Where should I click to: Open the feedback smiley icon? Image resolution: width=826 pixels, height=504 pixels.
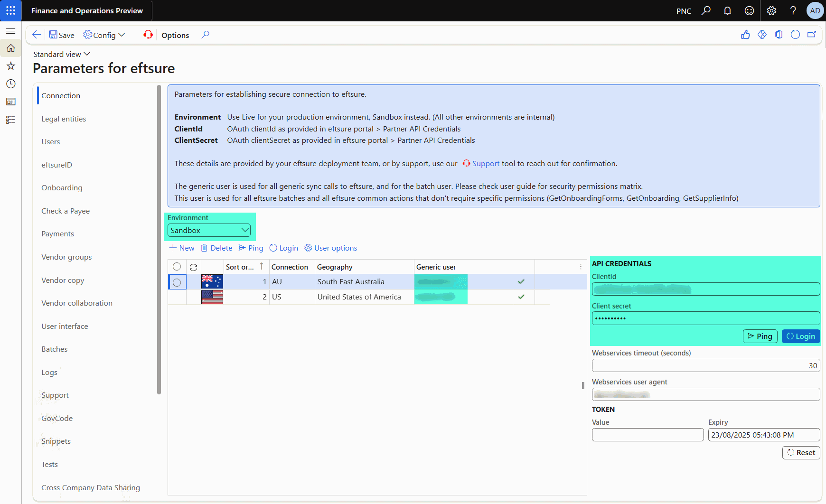tap(749, 10)
